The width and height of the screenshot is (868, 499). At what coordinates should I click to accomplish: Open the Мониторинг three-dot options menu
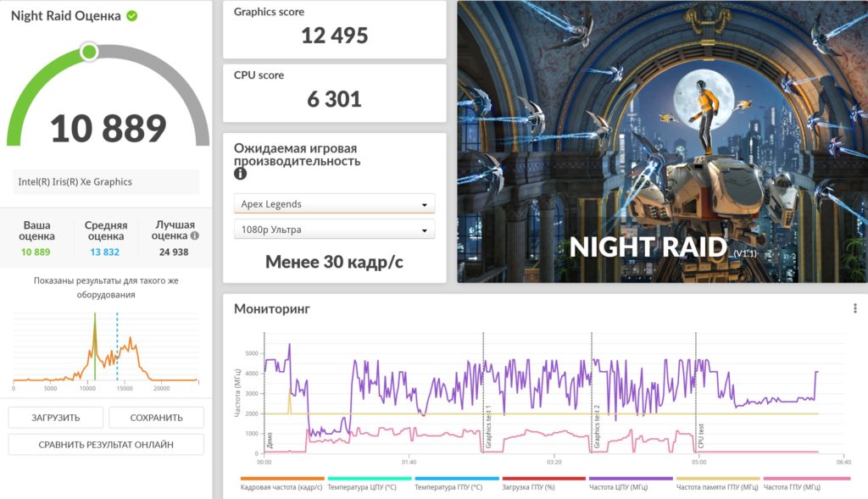click(854, 308)
